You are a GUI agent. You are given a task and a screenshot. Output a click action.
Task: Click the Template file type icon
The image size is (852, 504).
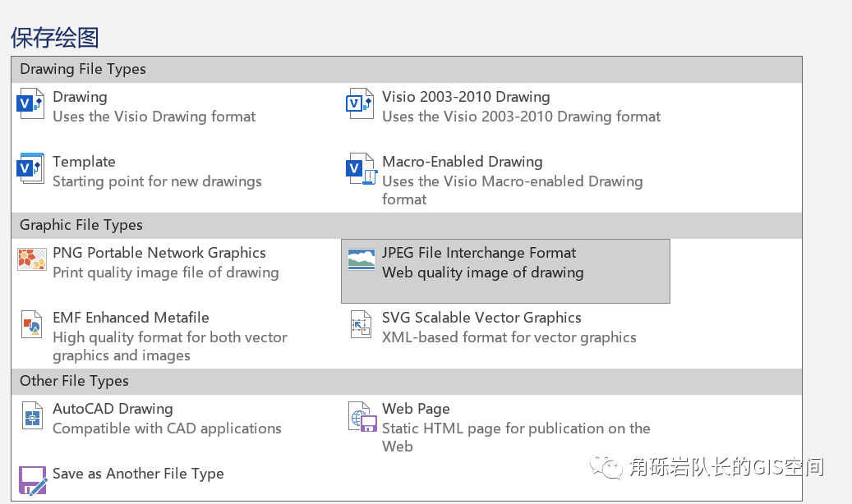pyautogui.click(x=31, y=168)
